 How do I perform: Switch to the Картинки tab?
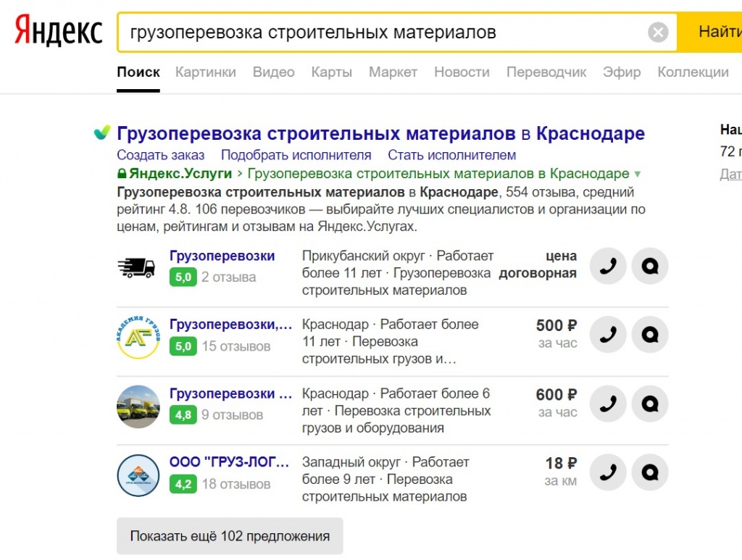coord(205,72)
